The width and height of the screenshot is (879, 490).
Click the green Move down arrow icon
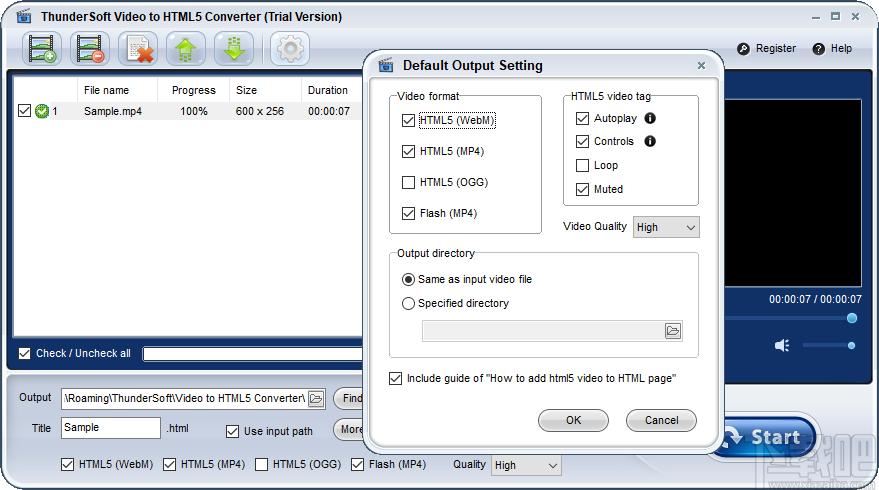[x=234, y=49]
